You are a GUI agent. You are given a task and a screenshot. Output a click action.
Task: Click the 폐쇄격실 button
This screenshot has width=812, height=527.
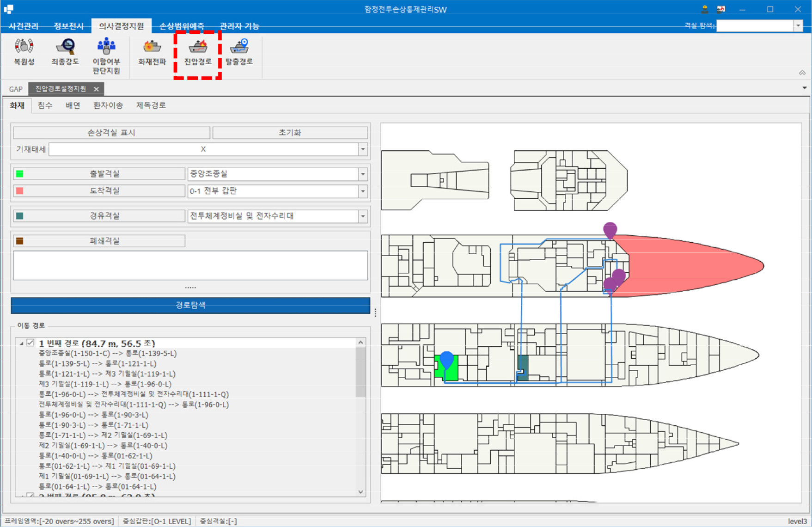coord(99,241)
